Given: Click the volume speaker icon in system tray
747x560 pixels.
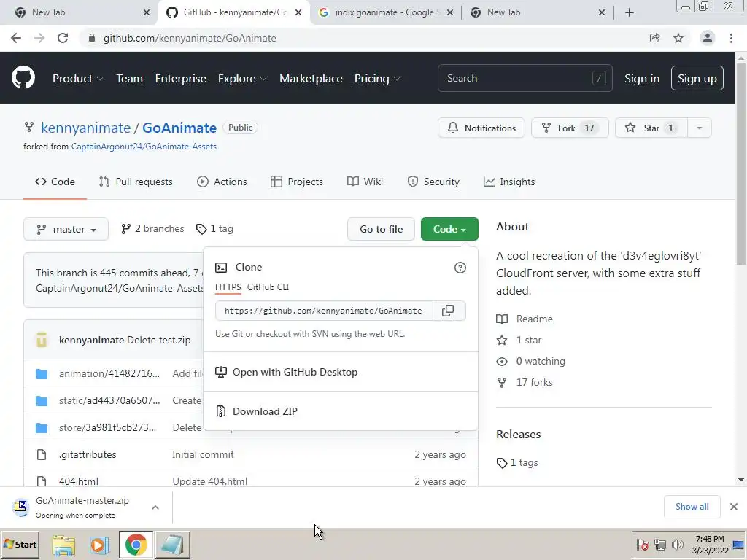Looking at the screenshot, I should point(677,544).
